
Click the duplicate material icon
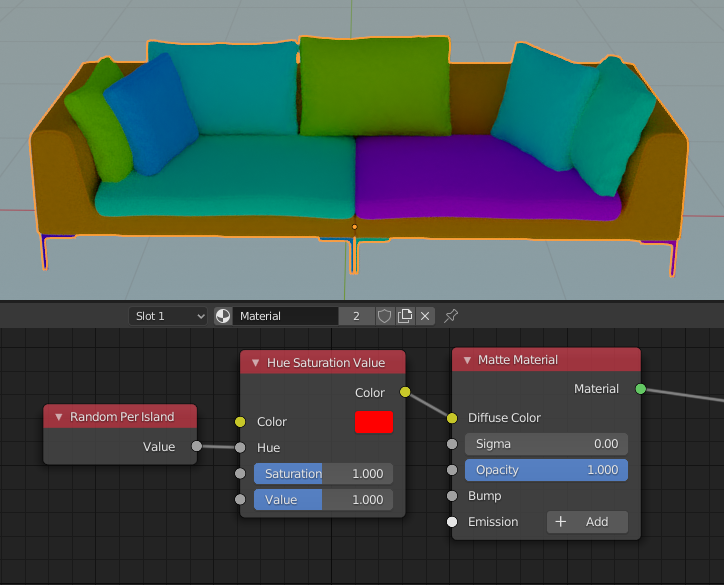click(x=405, y=316)
